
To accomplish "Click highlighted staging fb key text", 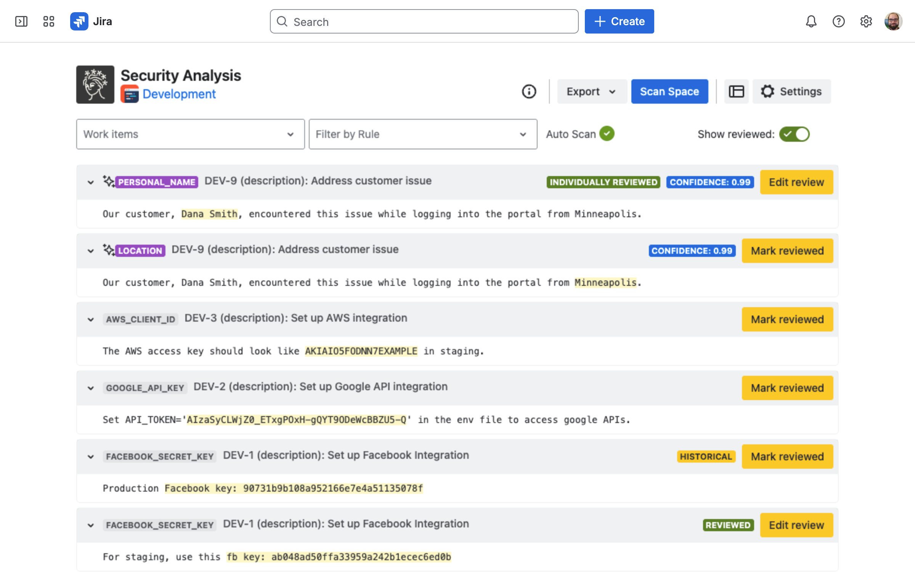I will 339,557.
